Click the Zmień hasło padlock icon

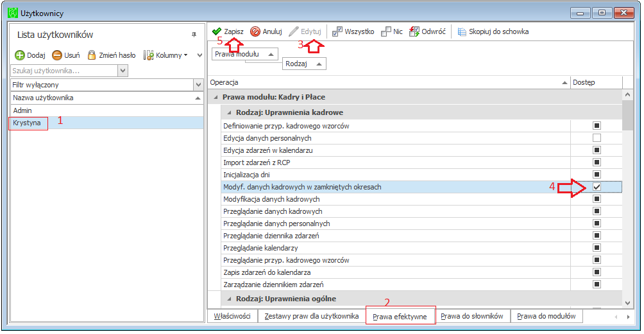point(92,55)
